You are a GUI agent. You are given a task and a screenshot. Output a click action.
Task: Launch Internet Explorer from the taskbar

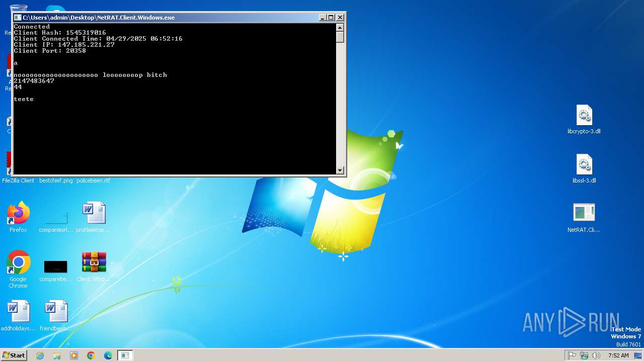pyautogui.click(x=40, y=355)
